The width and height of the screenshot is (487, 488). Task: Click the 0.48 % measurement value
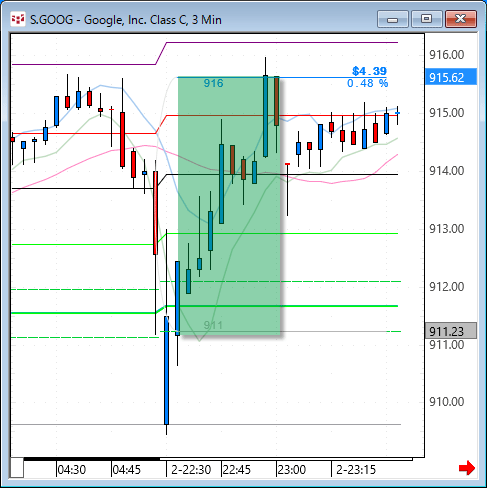tap(367, 83)
